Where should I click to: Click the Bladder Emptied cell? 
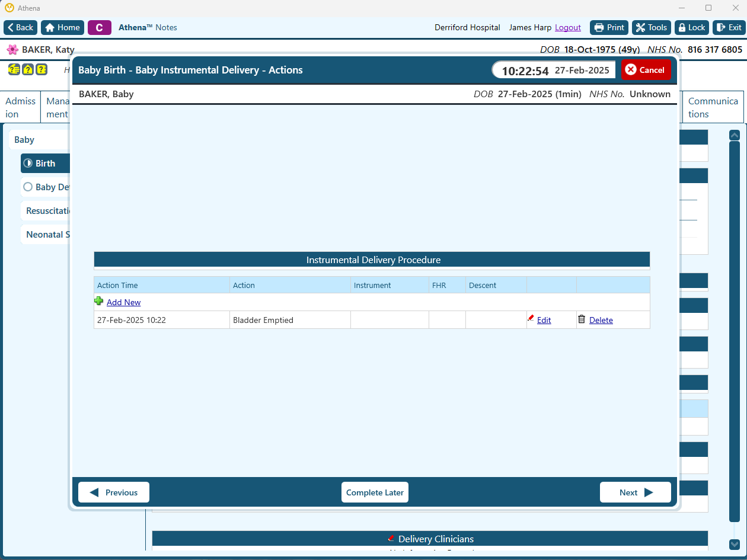tap(290, 320)
